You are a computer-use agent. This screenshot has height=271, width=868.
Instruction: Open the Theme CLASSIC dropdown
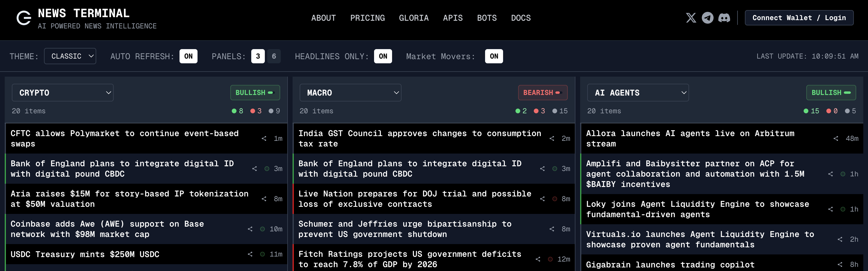pos(70,57)
